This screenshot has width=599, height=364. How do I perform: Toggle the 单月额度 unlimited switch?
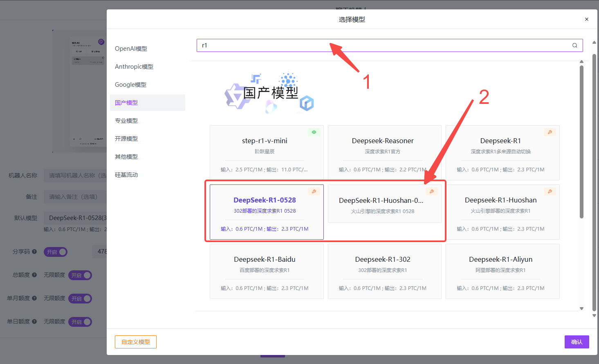(x=80, y=299)
